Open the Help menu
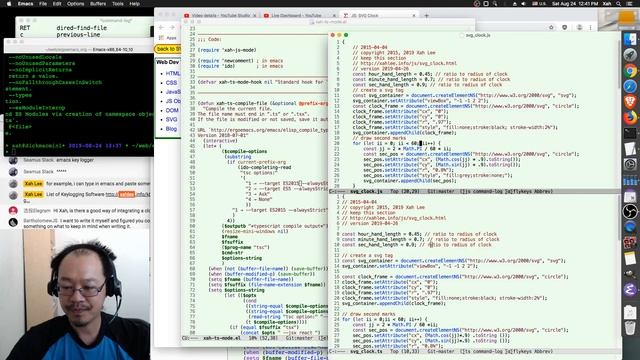640x360 pixels. pos(135,4)
